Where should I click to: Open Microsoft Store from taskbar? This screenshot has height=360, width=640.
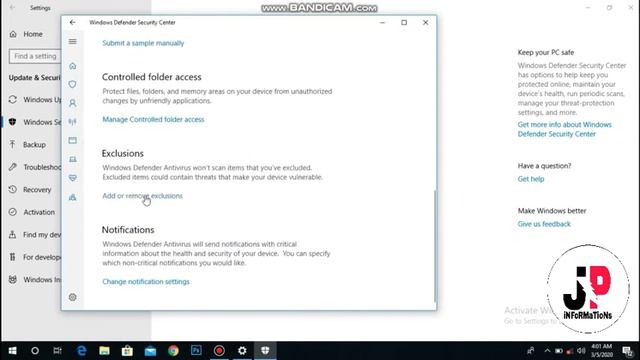click(127, 351)
